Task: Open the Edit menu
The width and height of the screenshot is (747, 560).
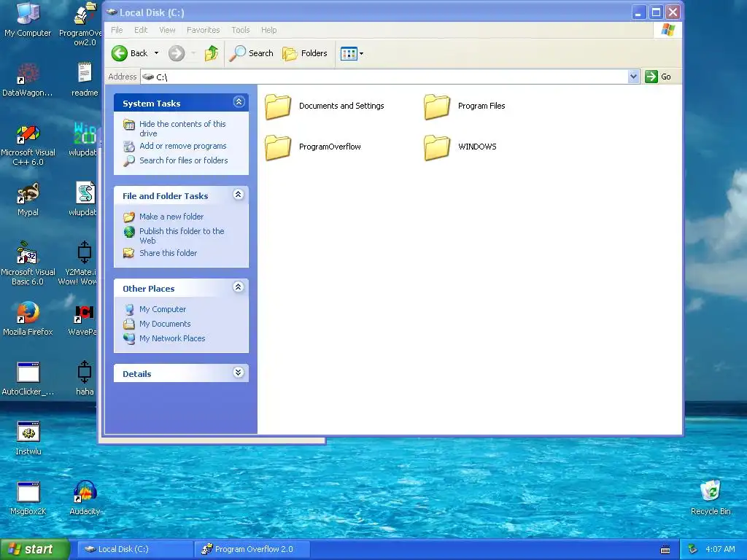Action: coord(141,30)
